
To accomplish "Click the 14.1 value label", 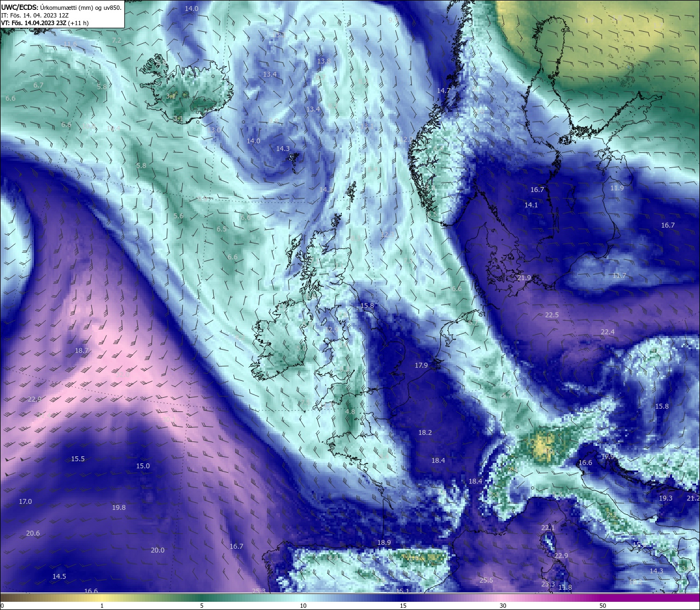I will pos(531,205).
